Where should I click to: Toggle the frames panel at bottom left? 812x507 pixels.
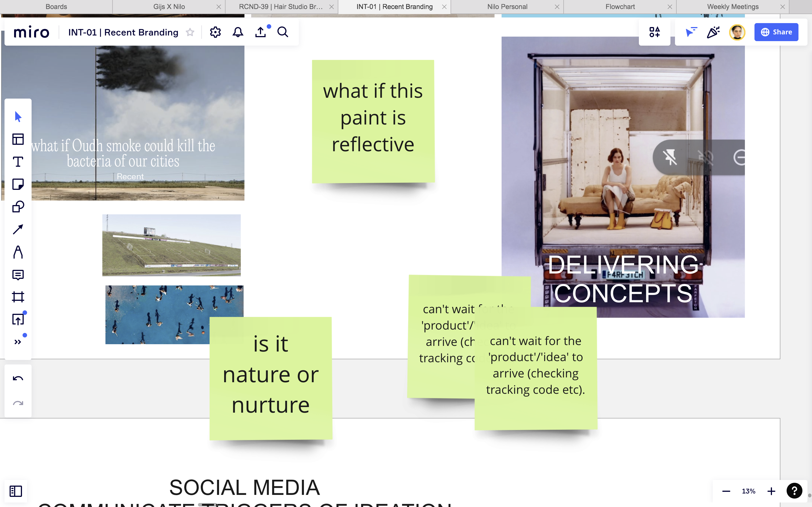pyautogui.click(x=16, y=491)
